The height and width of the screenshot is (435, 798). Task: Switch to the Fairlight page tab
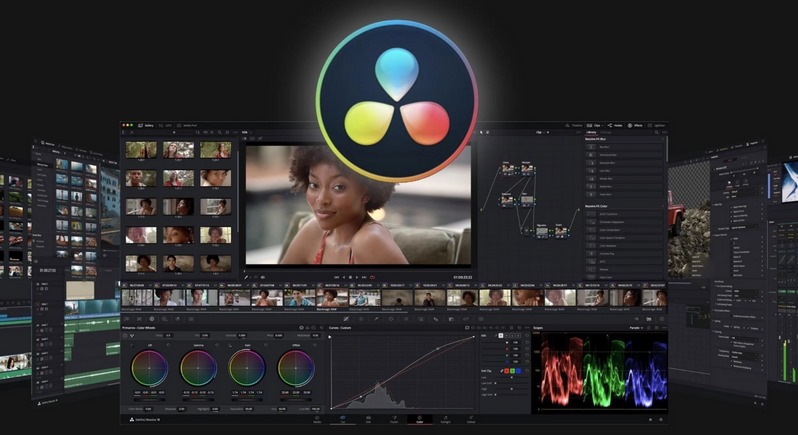(445, 420)
